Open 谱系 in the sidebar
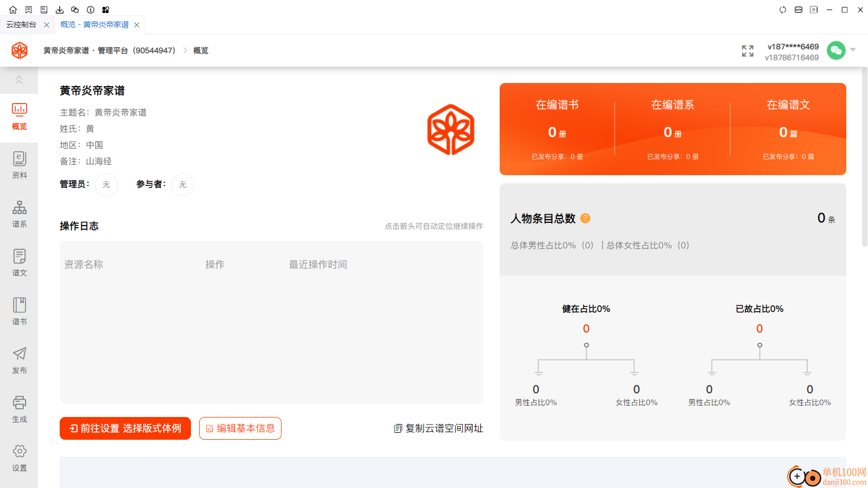868x488 pixels. click(x=19, y=214)
